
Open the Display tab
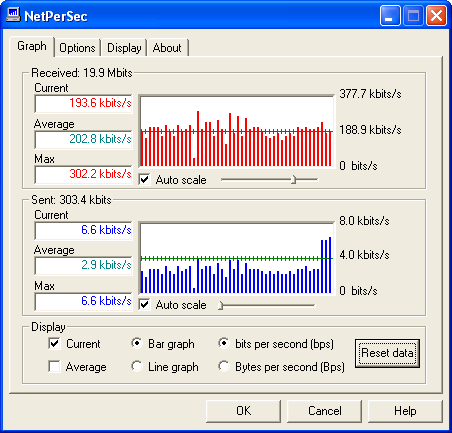click(124, 48)
